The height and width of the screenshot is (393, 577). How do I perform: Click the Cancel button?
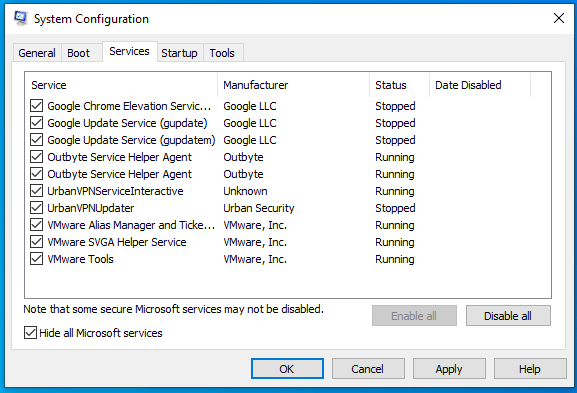coord(368,369)
